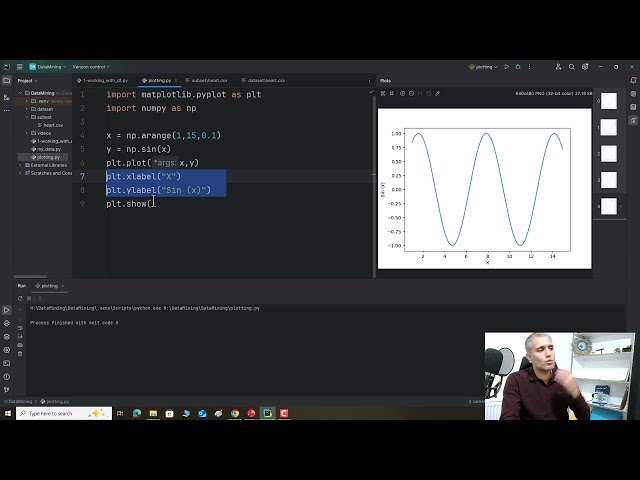Expand Scratches and Consoles node

point(20,173)
